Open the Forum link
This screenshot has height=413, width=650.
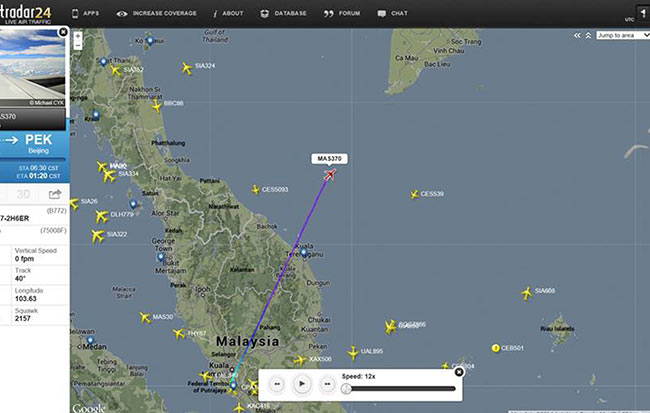pyautogui.click(x=343, y=14)
